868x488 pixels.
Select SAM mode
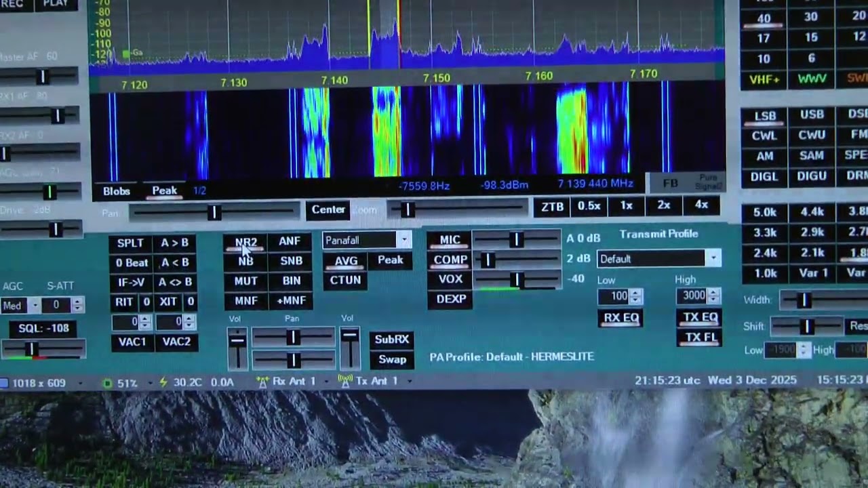pos(812,156)
